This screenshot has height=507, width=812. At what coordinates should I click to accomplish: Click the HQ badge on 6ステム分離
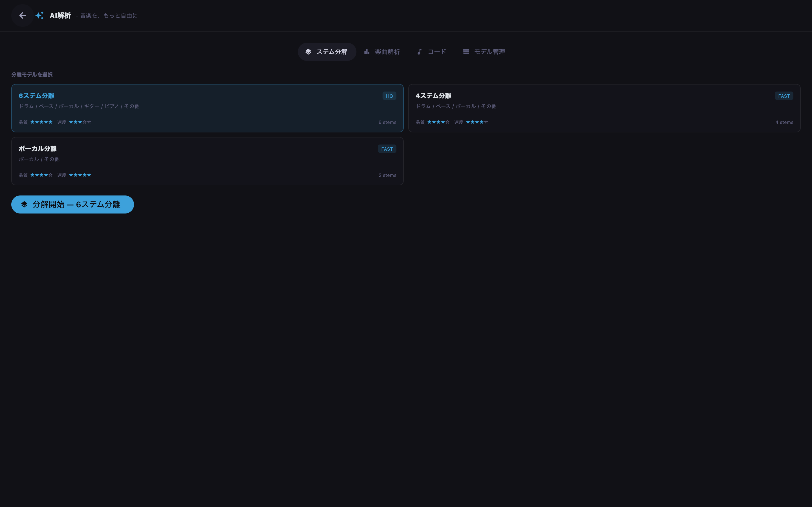coord(389,96)
